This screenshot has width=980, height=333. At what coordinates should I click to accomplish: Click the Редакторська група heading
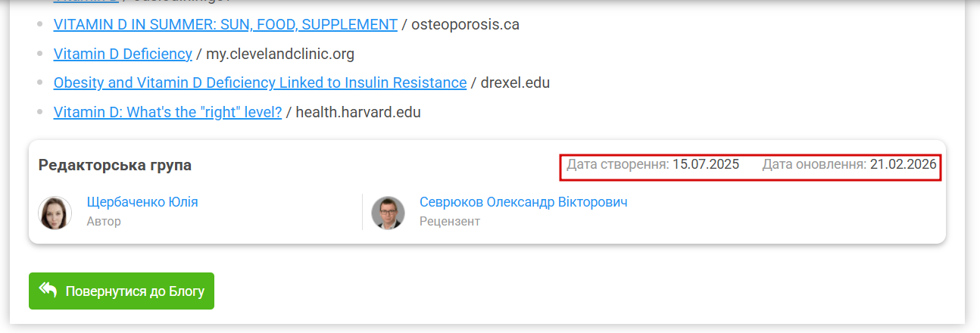115,165
